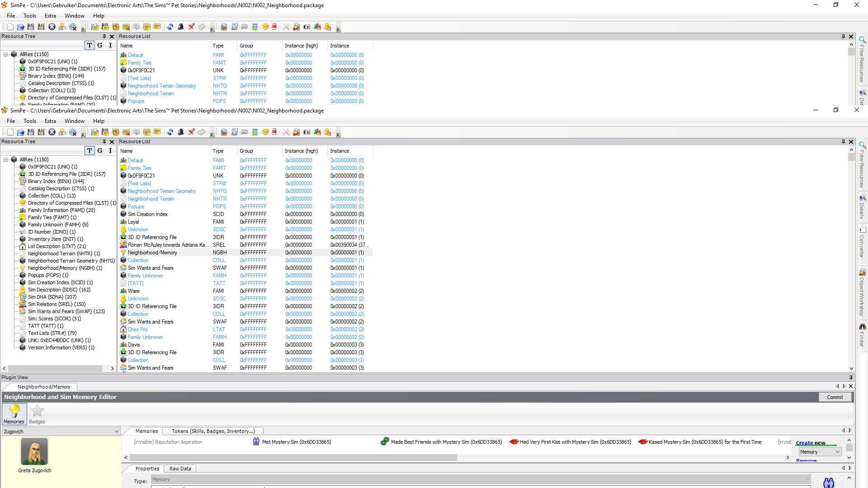Click the blue refresh arrows toolbar icon

click(170, 132)
